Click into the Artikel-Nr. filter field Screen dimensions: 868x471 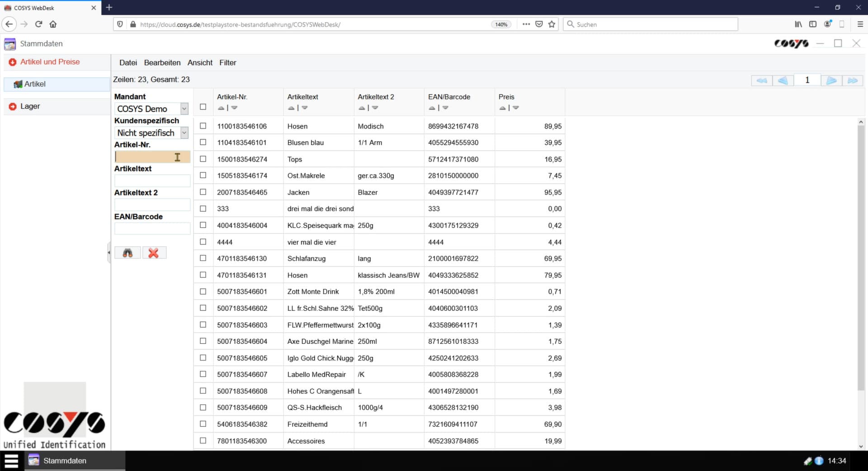click(x=152, y=157)
